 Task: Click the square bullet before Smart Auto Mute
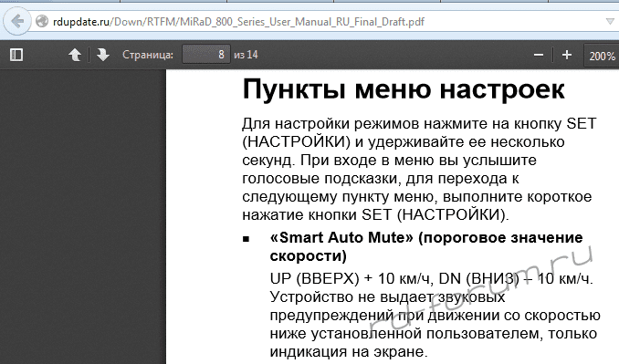pos(246,239)
